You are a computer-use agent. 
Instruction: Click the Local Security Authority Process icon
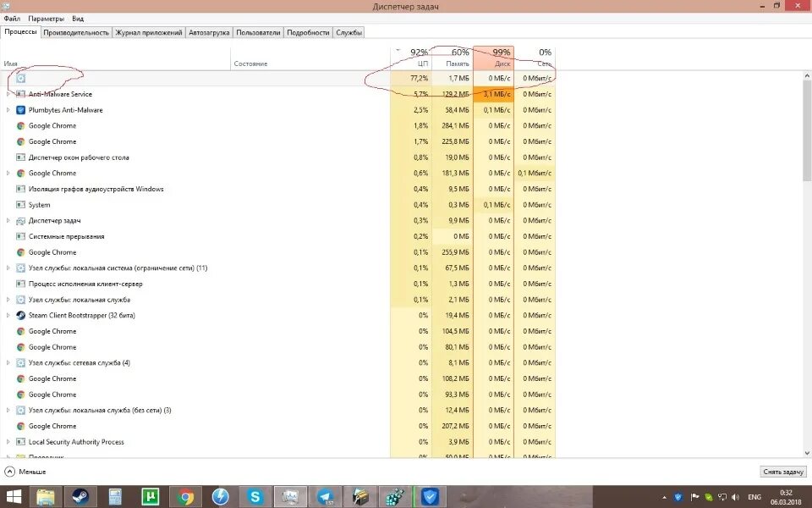coord(20,442)
